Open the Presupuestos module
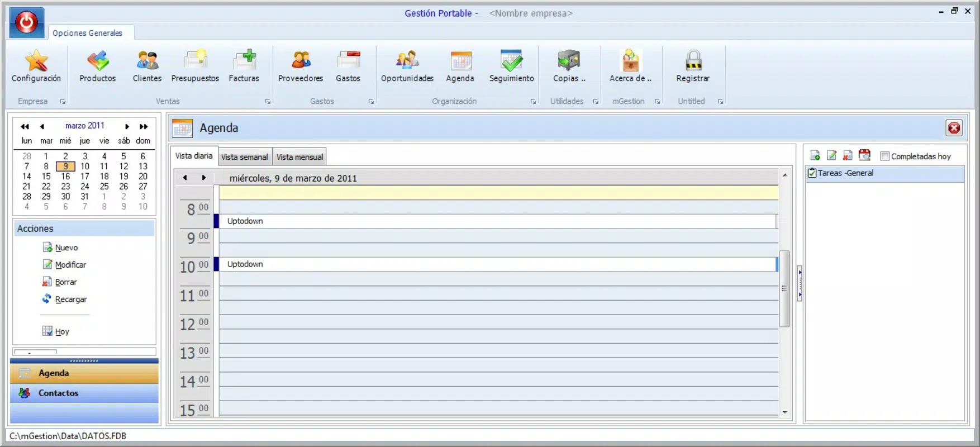 click(195, 66)
